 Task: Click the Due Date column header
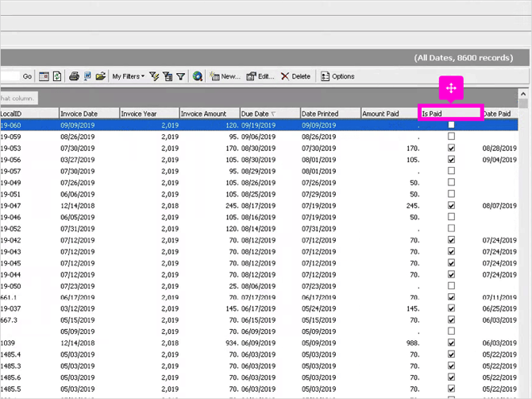click(270, 114)
